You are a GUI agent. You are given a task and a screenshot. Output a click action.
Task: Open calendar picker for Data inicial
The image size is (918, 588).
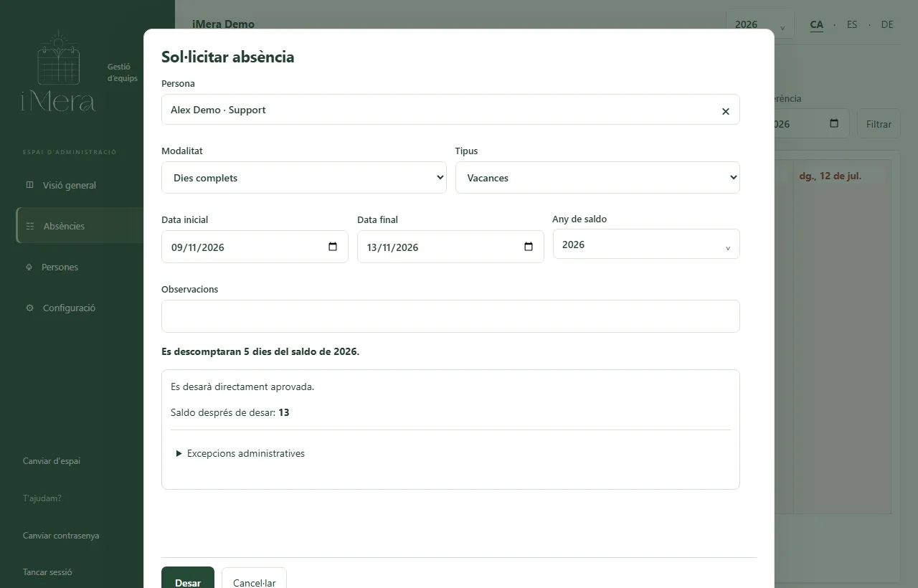pos(333,247)
